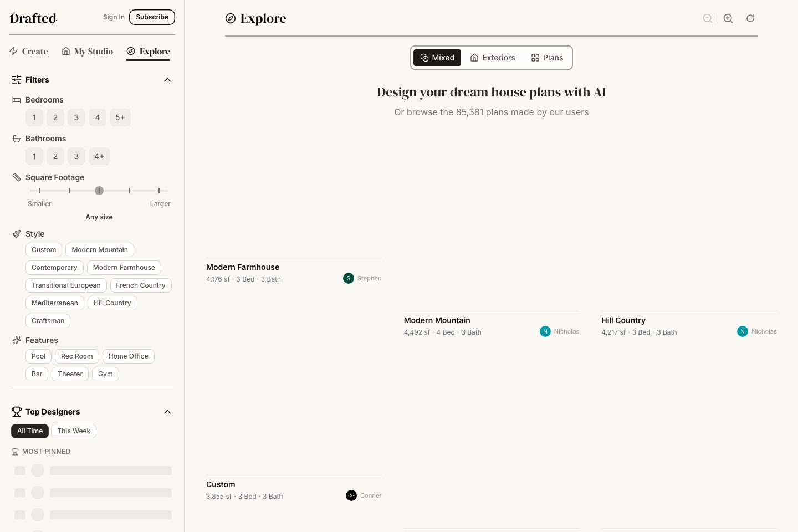Click the Sign In link
The height and width of the screenshot is (532, 798).
[x=114, y=17]
